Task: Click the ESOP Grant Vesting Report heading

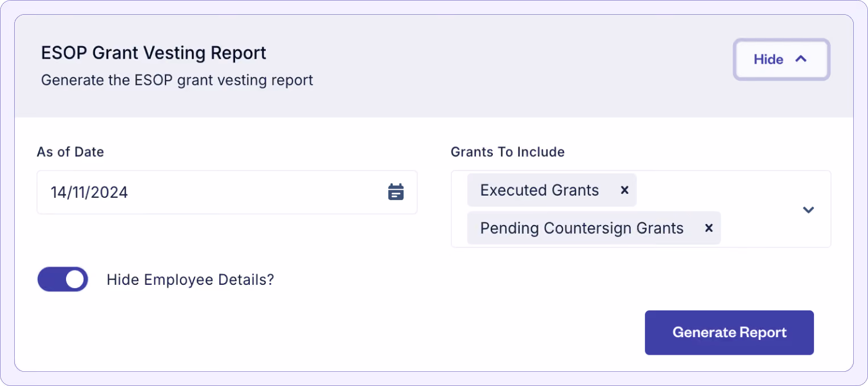Action: [x=154, y=53]
